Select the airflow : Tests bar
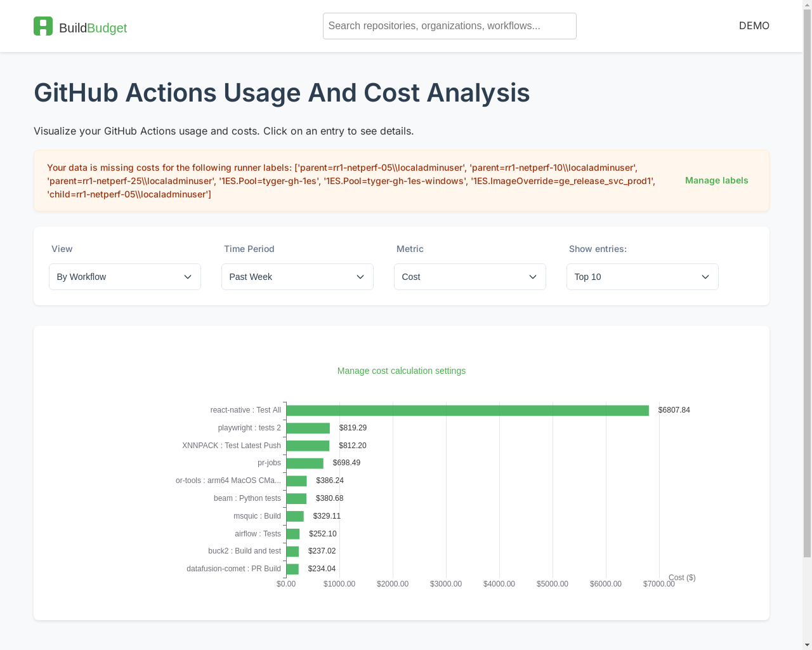The image size is (812, 650). (293, 534)
